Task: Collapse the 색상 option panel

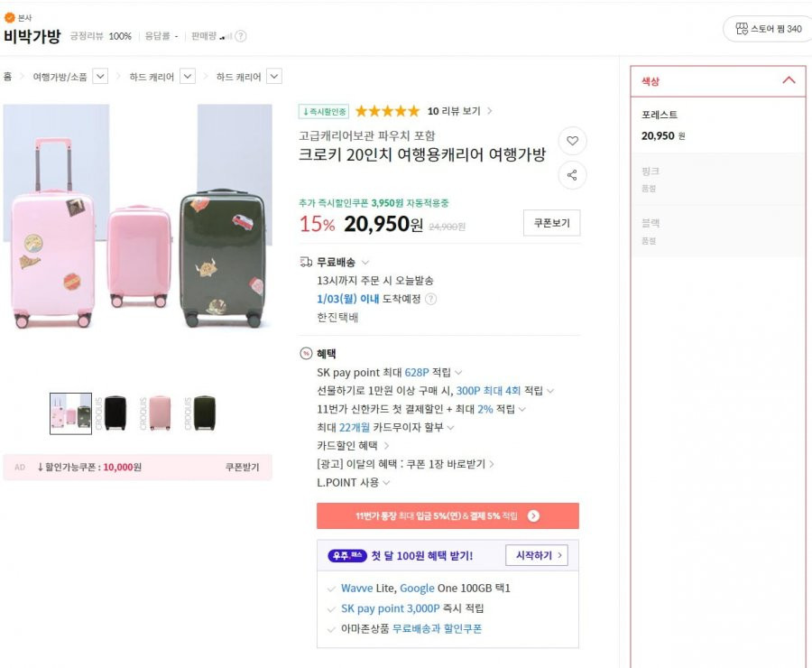Action: coord(789,80)
